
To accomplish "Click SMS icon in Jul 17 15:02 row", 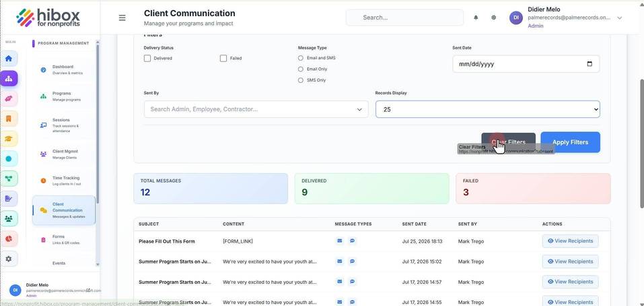I will (x=353, y=261).
